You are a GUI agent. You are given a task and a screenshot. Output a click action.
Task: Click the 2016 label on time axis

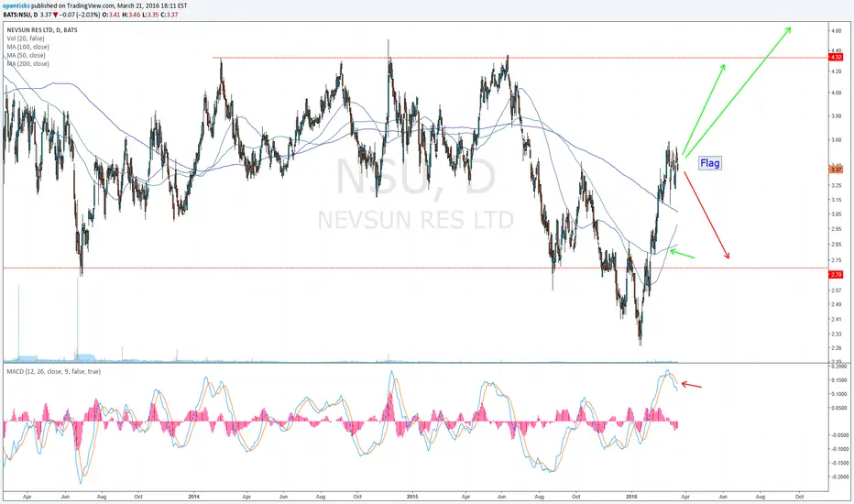point(631,497)
